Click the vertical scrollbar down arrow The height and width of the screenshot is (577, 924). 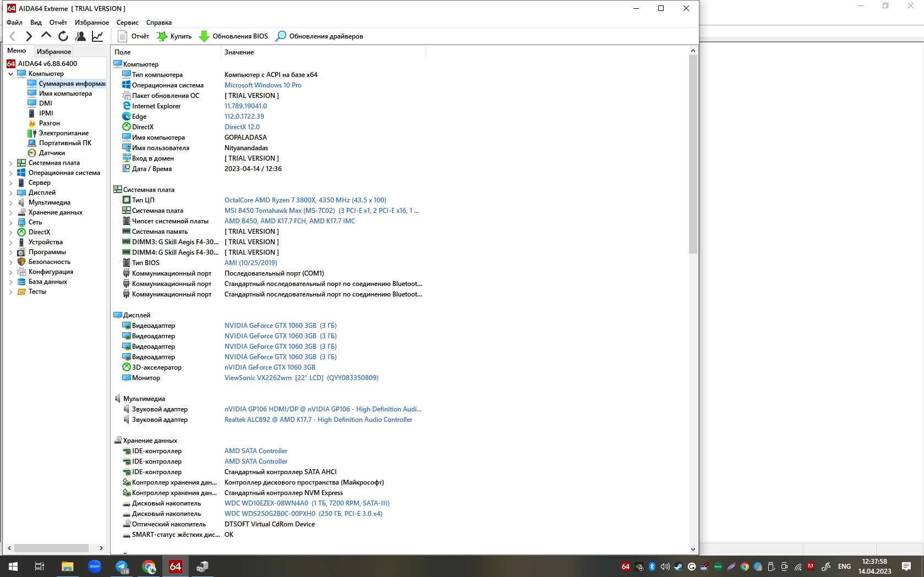tap(693, 549)
